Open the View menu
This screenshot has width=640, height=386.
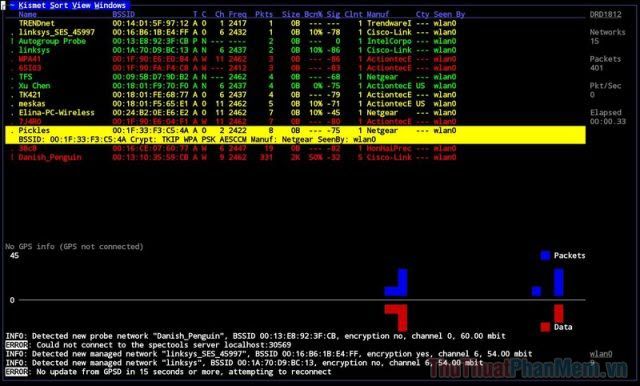81,5
